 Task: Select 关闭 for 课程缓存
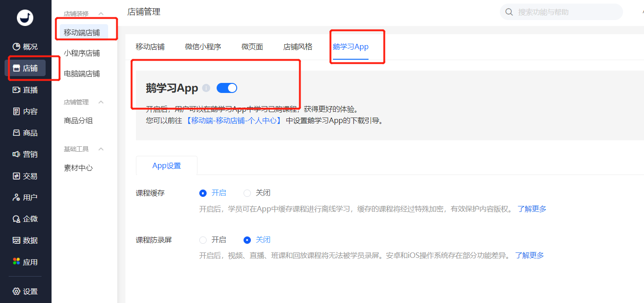click(x=247, y=193)
